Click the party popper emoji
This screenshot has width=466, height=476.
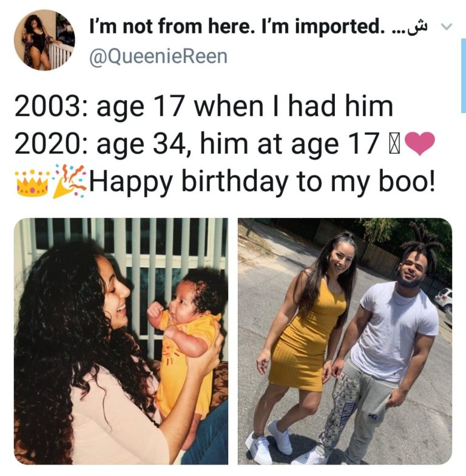[x=69, y=181]
